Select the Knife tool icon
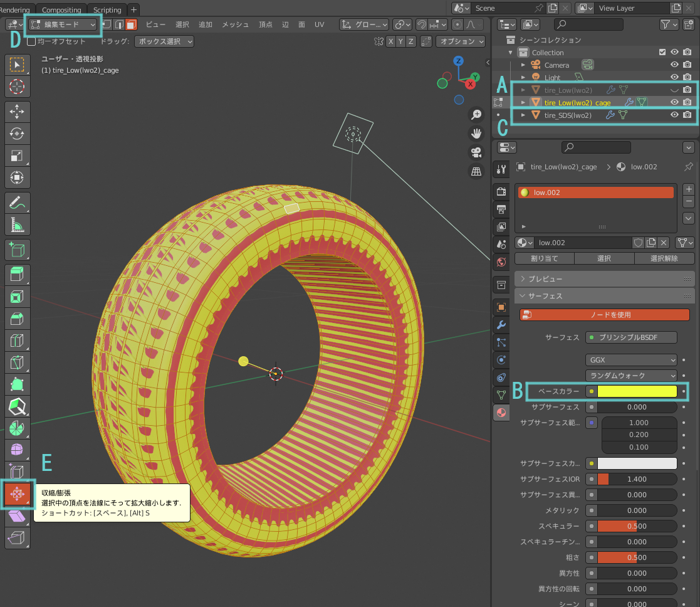Image resolution: width=700 pixels, height=607 pixels. [x=17, y=362]
